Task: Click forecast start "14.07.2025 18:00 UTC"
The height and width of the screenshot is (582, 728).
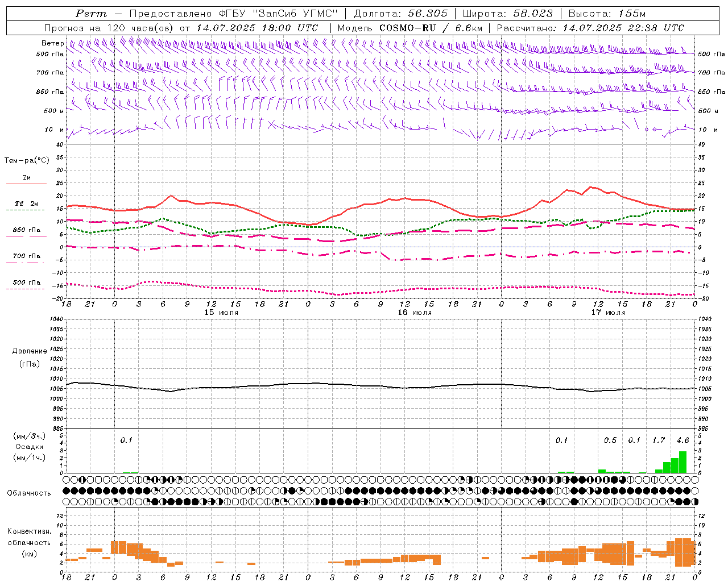Action: [x=257, y=28]
